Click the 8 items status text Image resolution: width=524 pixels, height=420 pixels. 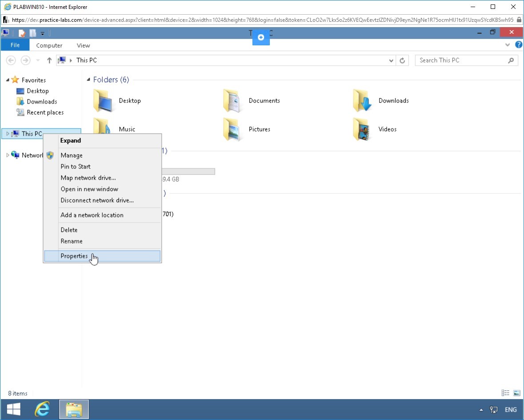[x=18, y=393]
